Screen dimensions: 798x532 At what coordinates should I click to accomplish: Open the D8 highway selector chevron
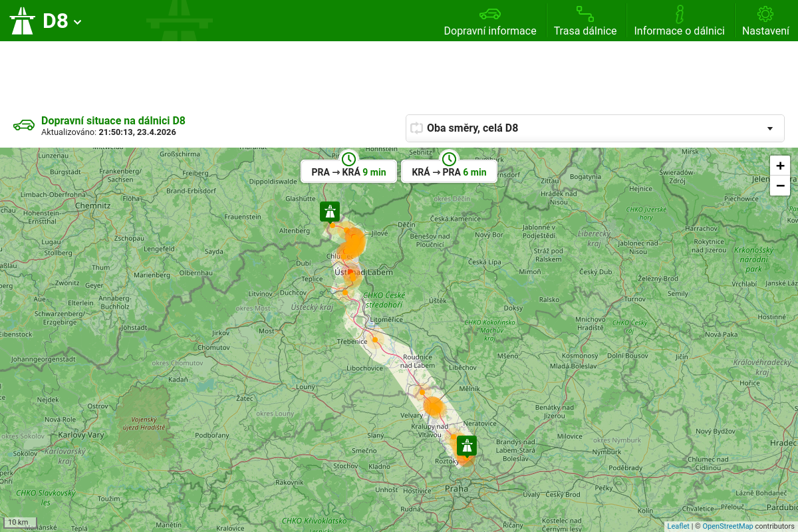78,22
